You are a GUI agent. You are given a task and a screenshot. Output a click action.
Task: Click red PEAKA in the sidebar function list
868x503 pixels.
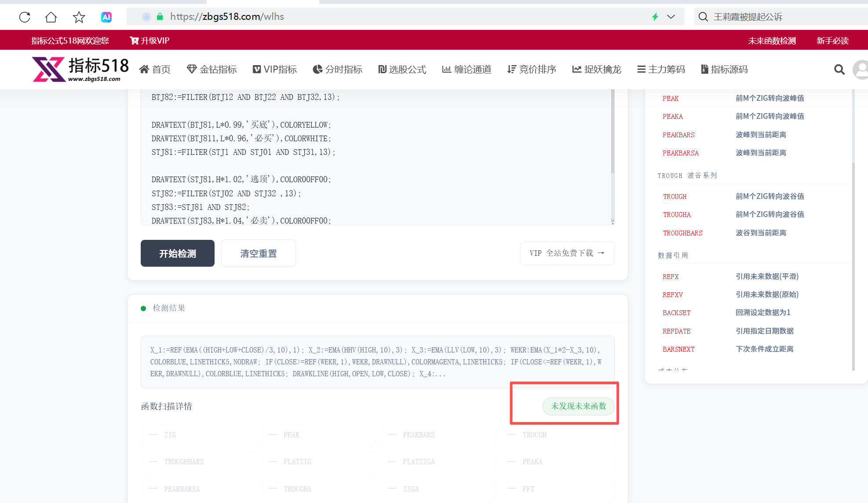pos(673,117)
